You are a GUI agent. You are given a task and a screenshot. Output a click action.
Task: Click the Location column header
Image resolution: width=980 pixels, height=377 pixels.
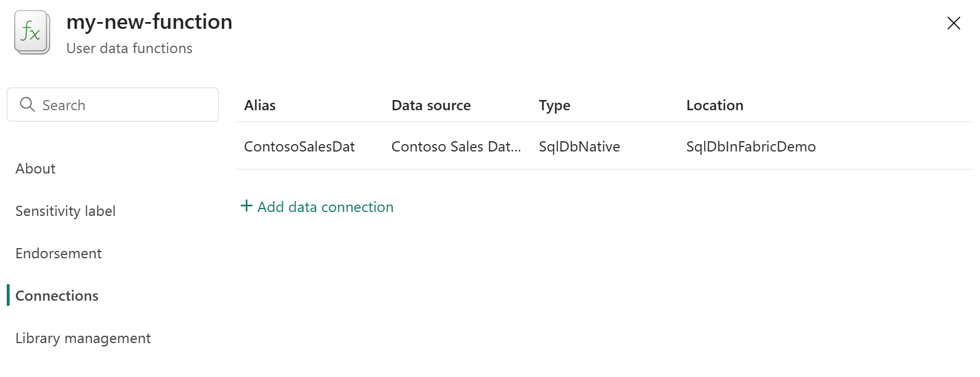click(715, 106)
